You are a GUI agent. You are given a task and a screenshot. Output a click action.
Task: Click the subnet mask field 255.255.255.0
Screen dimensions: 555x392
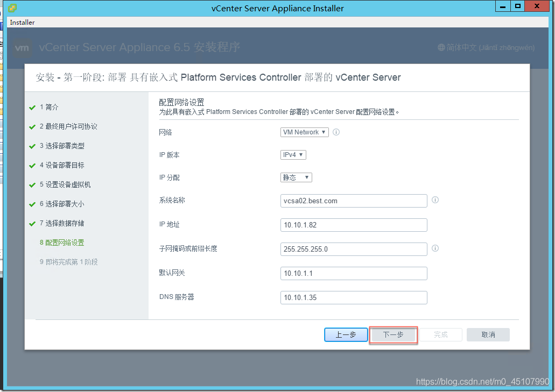[354, 249]
